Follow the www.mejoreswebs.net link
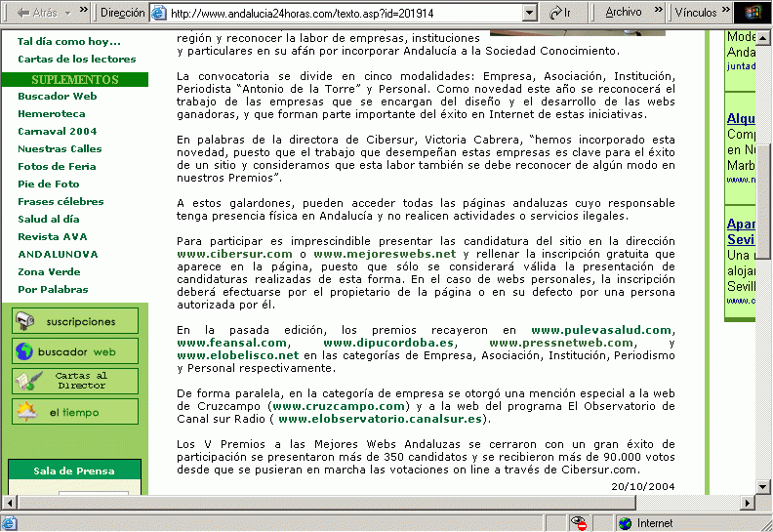 click(385, 254)
